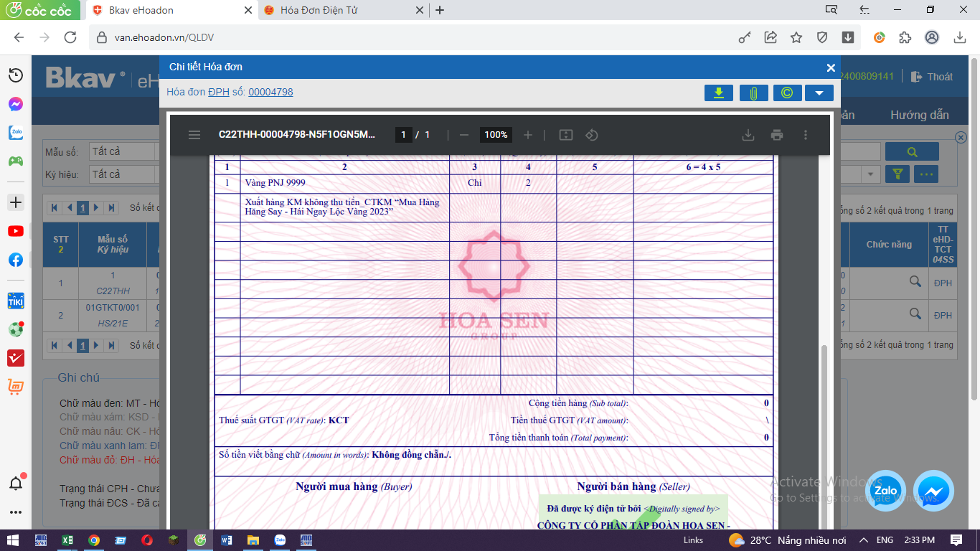Click the green download invoice button
This screenshot has height=551, width=980.
718,93
